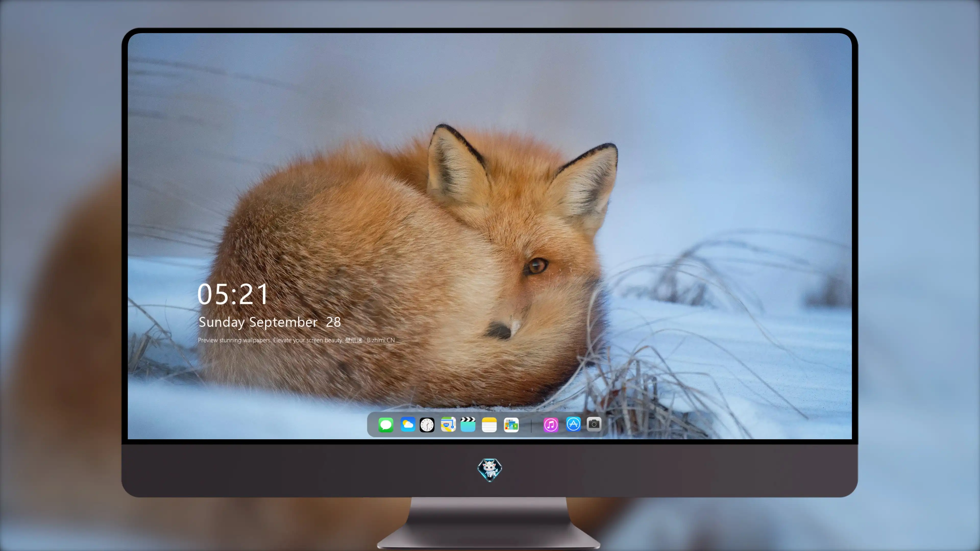Click the 05:21 clock display
The image size is (980, 551).
232,294
